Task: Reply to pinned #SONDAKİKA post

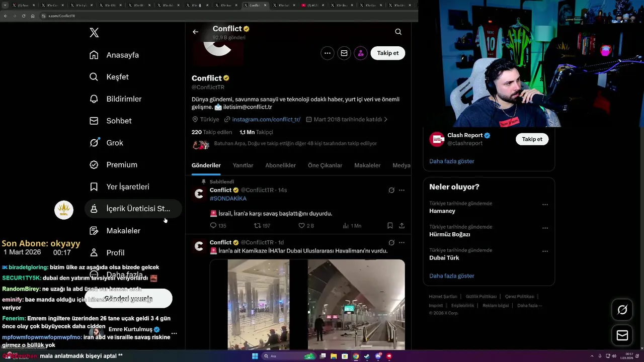Action: coord(218,226)
